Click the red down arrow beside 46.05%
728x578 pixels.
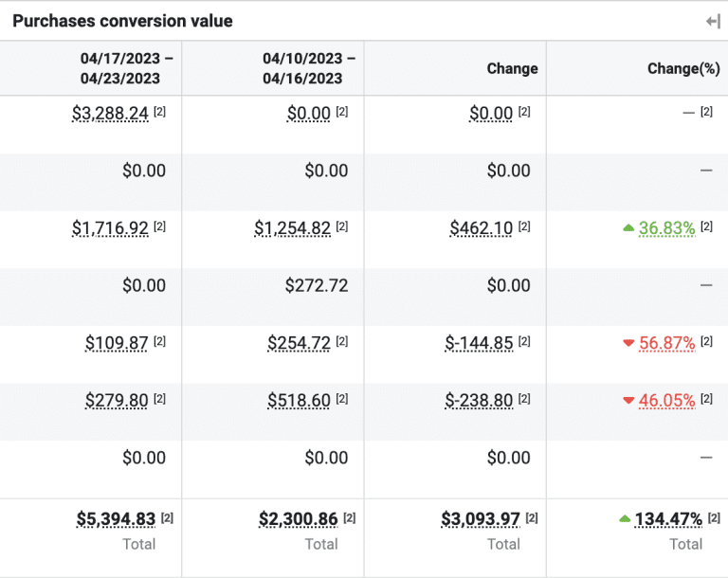click(628, 401)
